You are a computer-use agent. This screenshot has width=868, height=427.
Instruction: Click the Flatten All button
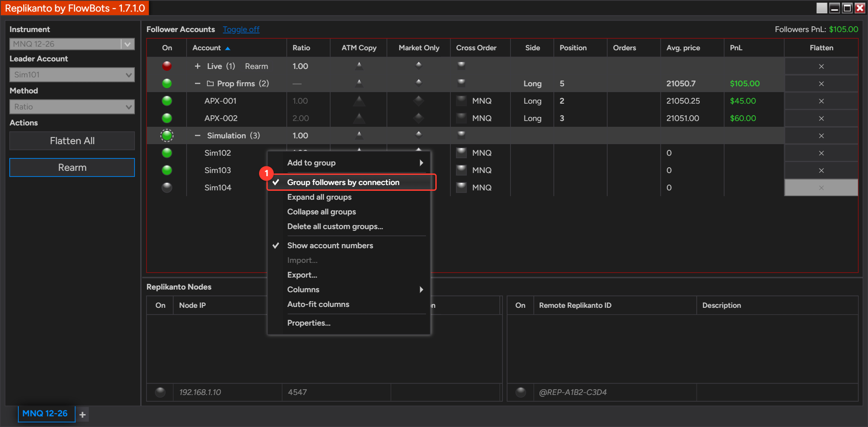pyautogui.click(x=72, y=141)
